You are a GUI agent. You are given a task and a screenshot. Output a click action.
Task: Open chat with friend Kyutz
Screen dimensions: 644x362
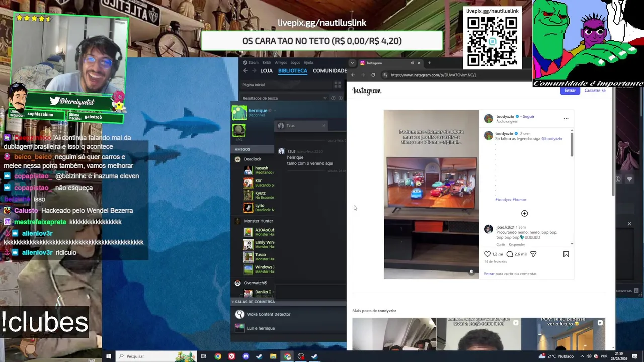coord(259,195)
